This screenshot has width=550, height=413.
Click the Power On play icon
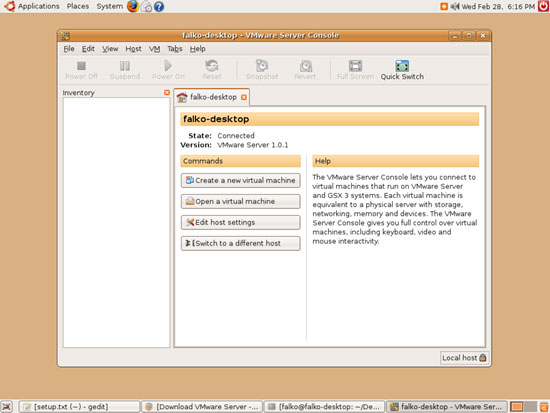pos(168,66)
